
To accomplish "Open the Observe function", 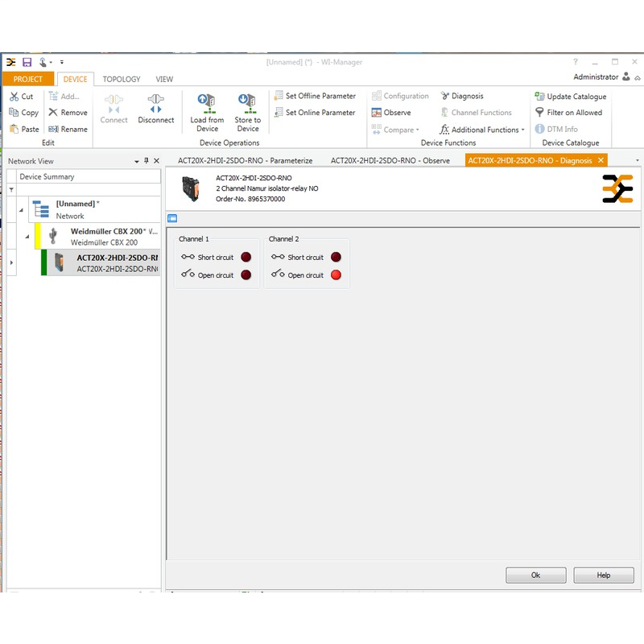I will (x=391, y=112).
